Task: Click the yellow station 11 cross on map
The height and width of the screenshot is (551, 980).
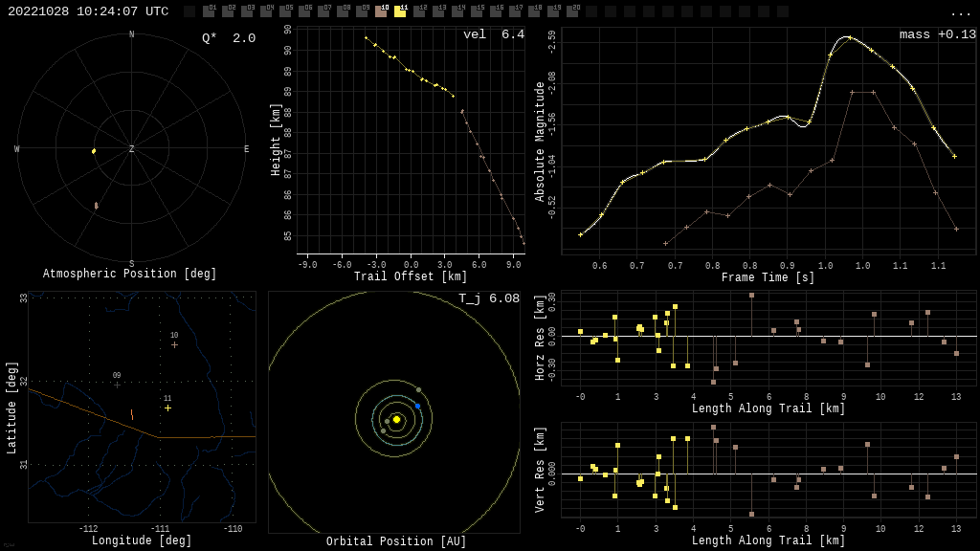Action: (167, 408)
